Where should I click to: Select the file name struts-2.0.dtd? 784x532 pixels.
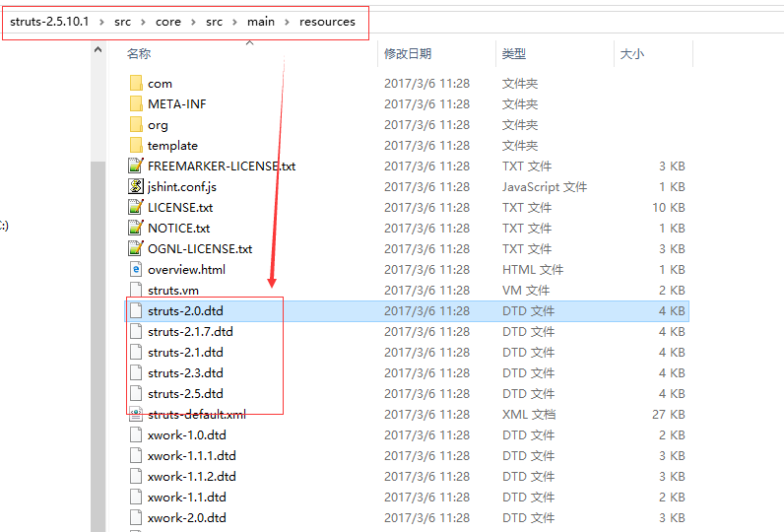tap(185, 311)
